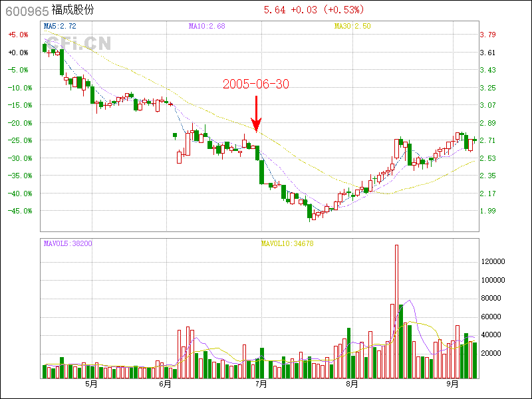Click the MA5:2.72 indicator label
This screenshot has width=532, height=399.
click(x=60, y=26)
